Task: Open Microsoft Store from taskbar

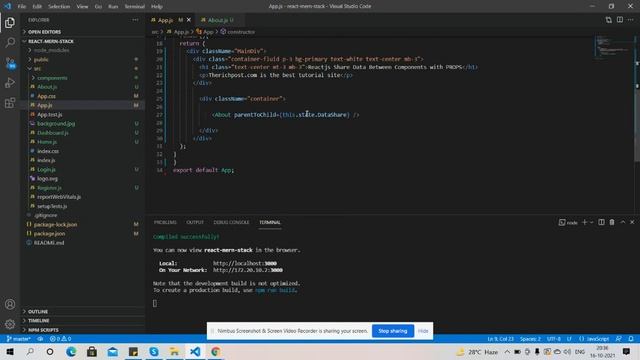Action: pyautogui.click(x=92, y=351)
